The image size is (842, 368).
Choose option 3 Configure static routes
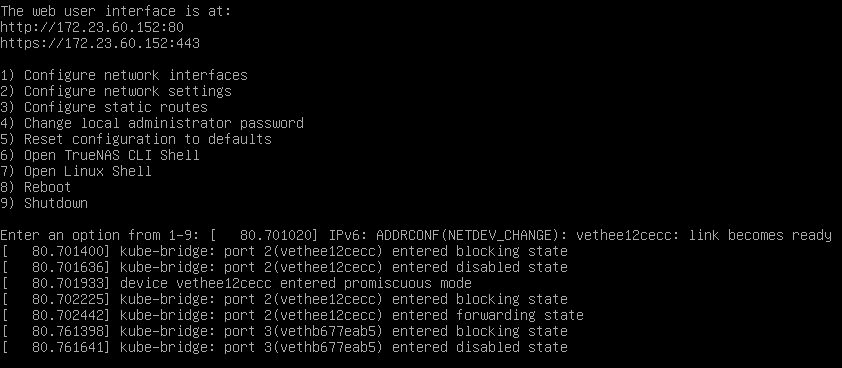[104, 107]
